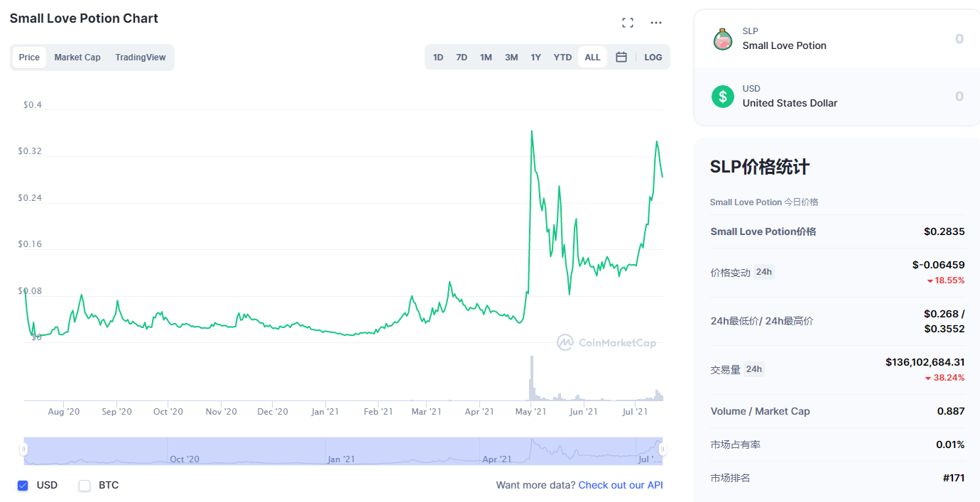Click the Small Love Potion coin icon
980x502 pixels.
click(x=723, y=38)
